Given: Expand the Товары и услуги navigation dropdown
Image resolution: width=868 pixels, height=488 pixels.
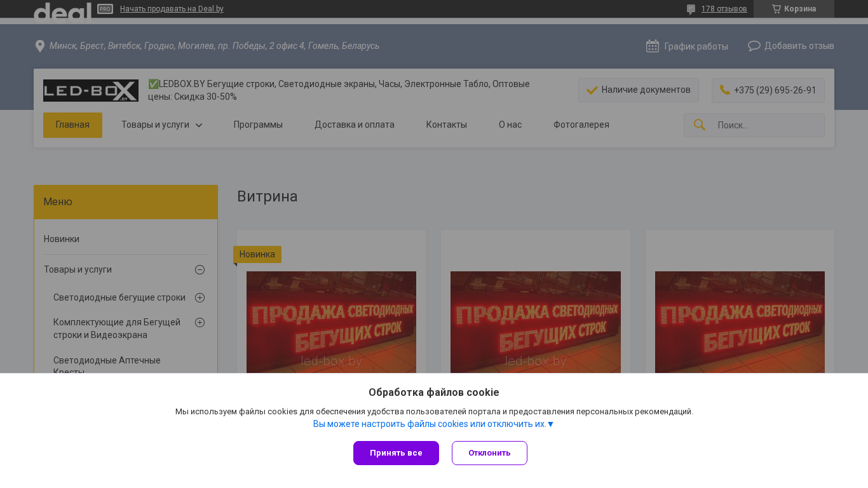Looking at the screenshot, I should [161, 125].
